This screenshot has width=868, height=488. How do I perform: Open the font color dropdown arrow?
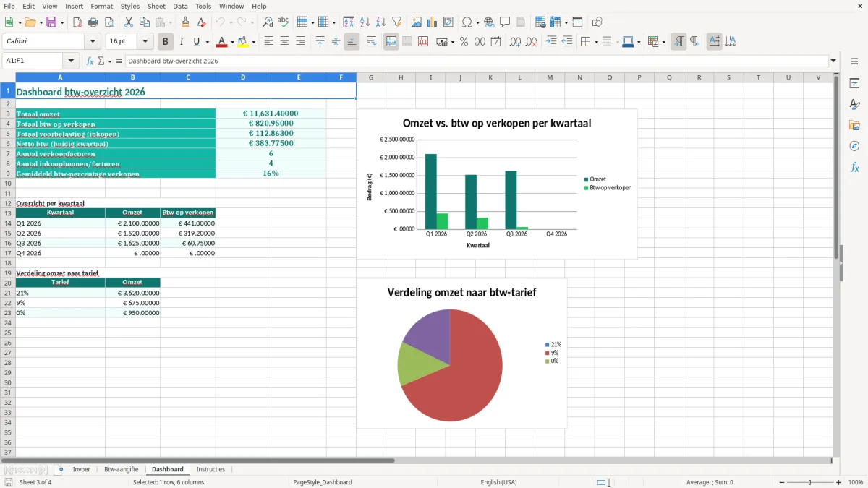[232, 42]
